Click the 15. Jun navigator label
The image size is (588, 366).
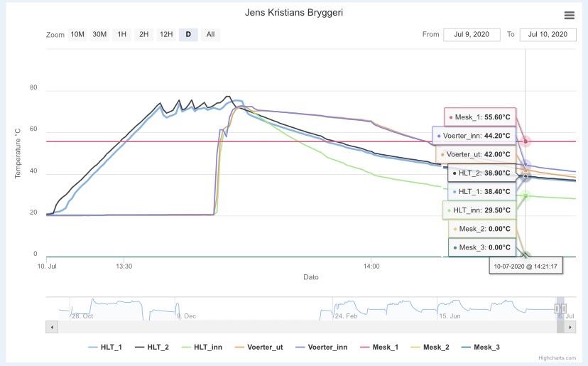[x=450, y=316]
